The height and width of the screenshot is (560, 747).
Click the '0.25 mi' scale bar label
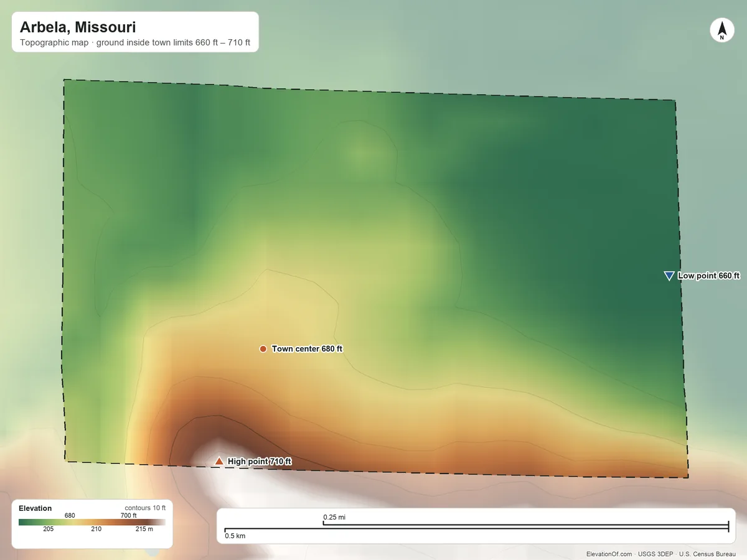tap(334, 517)
